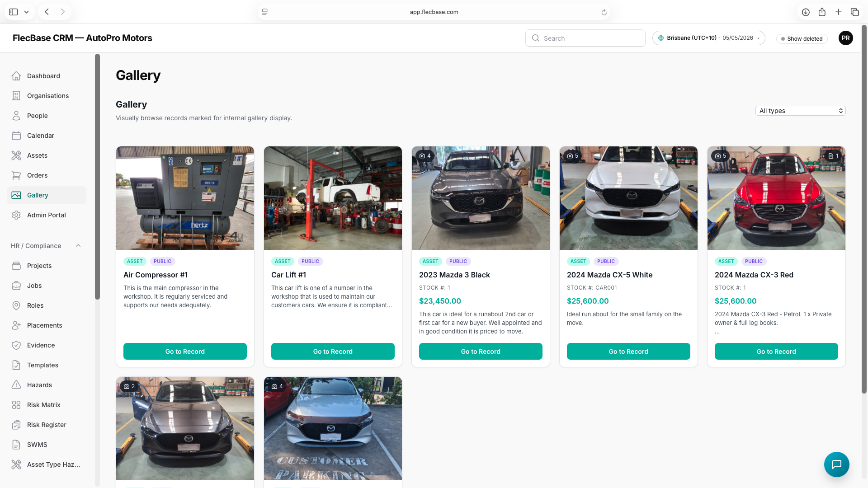Click the People person icon
This screenshot has width=868, height=488.
pyautogui.click(x=16, y=116)
